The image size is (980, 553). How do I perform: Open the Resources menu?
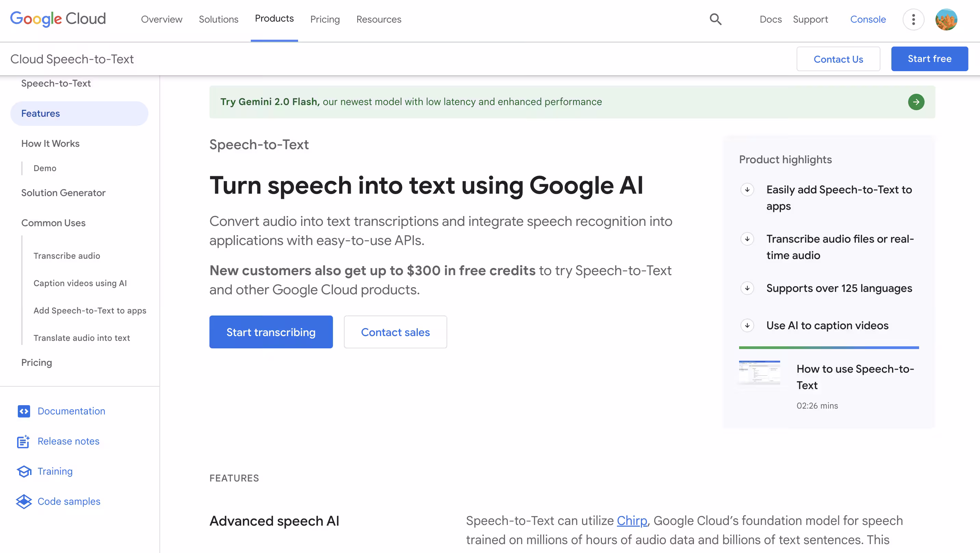pos(379,20)
